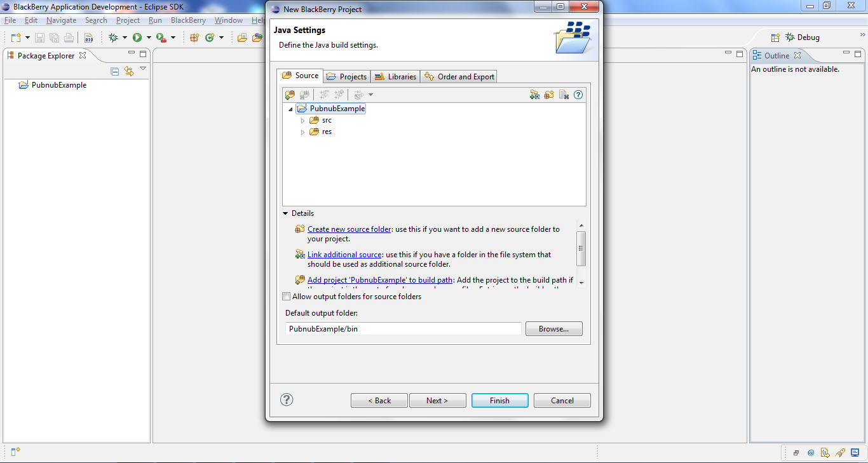Close the Package Explorer view tab
Screen dimensions: 868x463
coord(83,55)
